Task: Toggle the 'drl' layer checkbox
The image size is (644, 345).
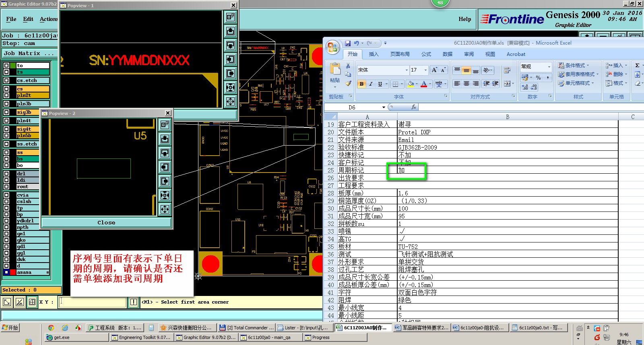Action: [6, 174]
